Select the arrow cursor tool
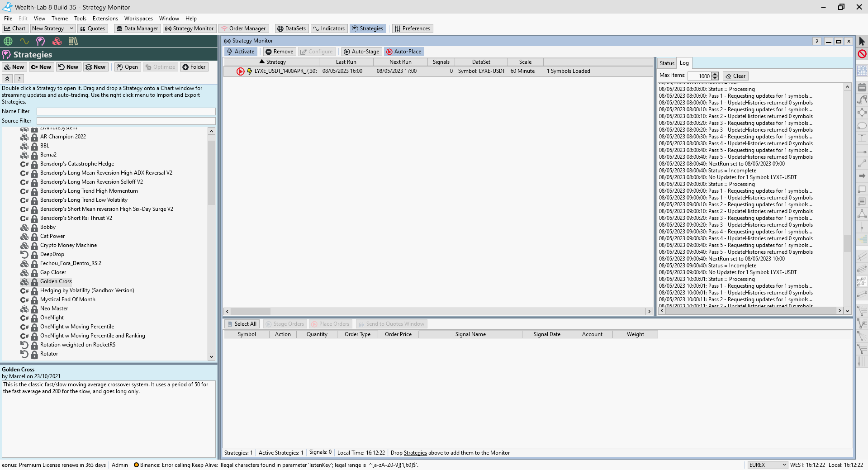868x470 pixels. coord(862,41)
